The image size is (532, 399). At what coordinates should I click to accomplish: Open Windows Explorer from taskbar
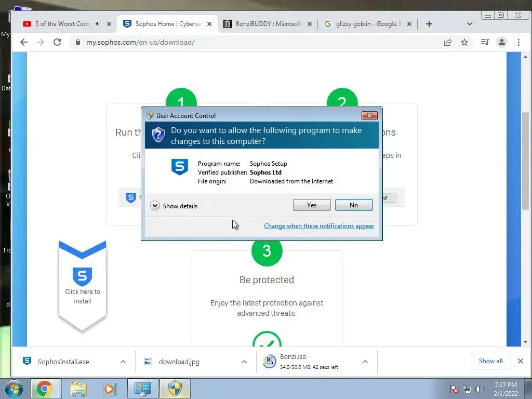(78, 389)
